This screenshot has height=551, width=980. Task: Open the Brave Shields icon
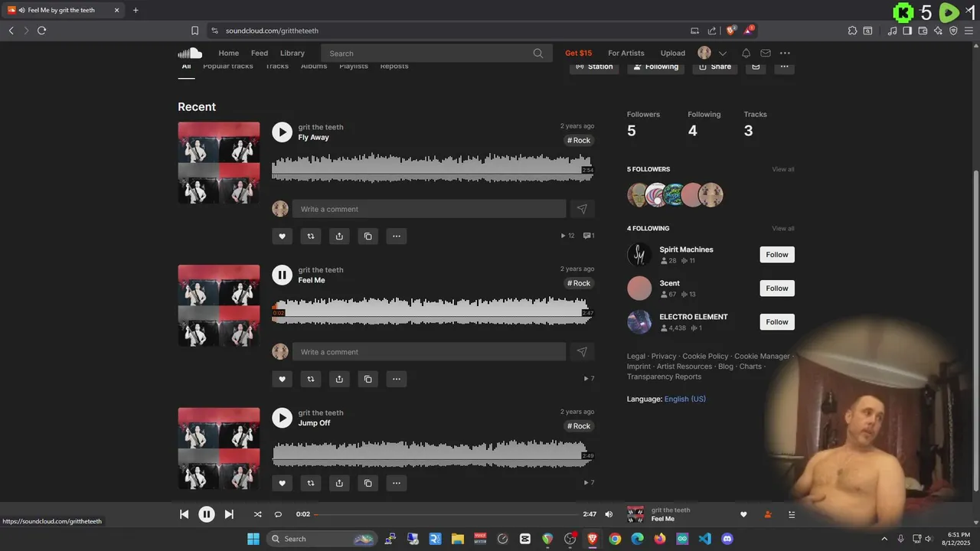[x=730, y=31]
